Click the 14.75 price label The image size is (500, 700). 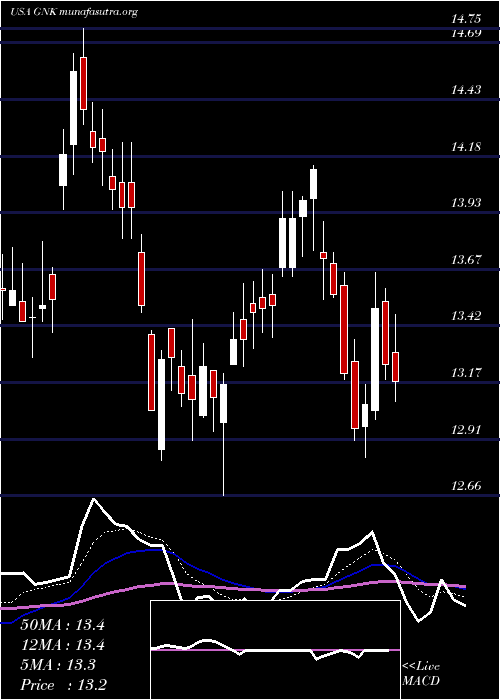coord(466,19)
